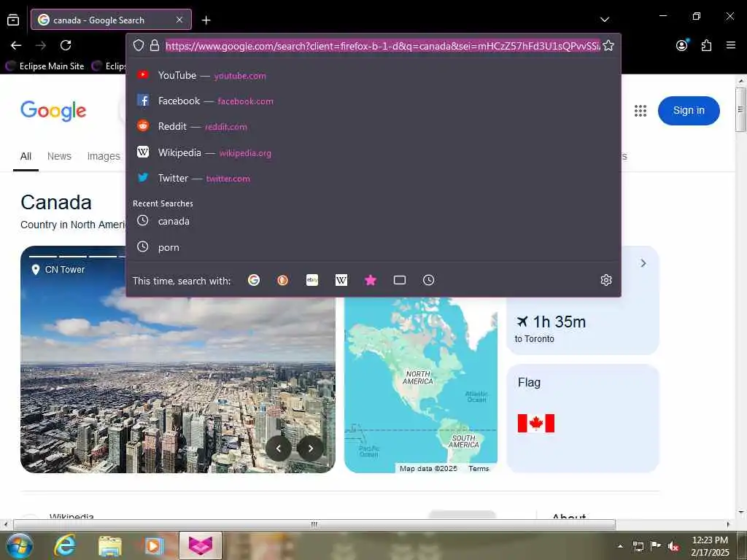Search this time with Google
Screen dimensions: 747x560
click(x=254, y=280)
